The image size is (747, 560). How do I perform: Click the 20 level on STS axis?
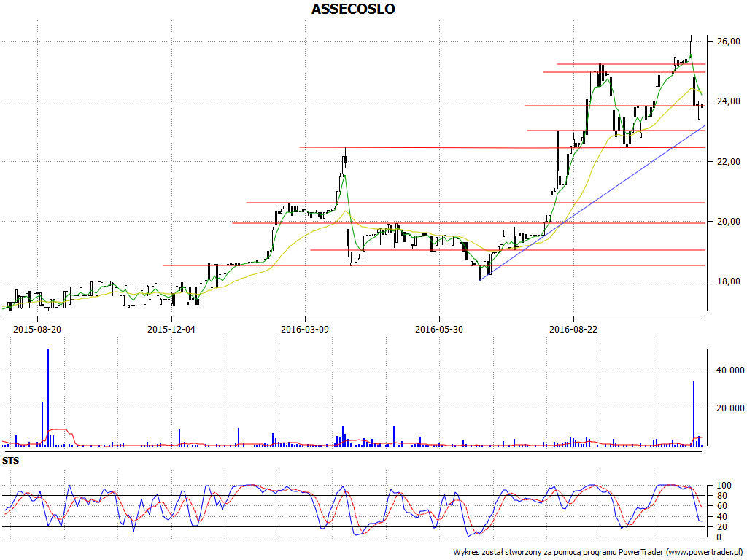[721, 526]
